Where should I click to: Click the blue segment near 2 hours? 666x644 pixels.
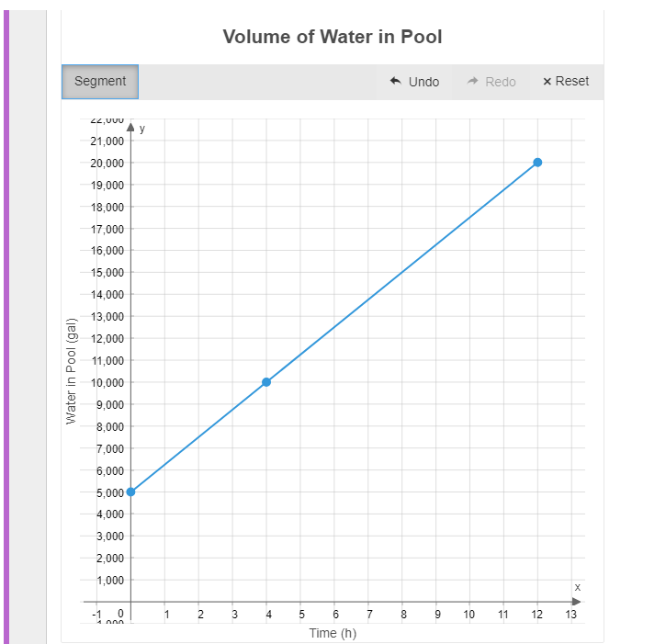(x=198, y=436)
